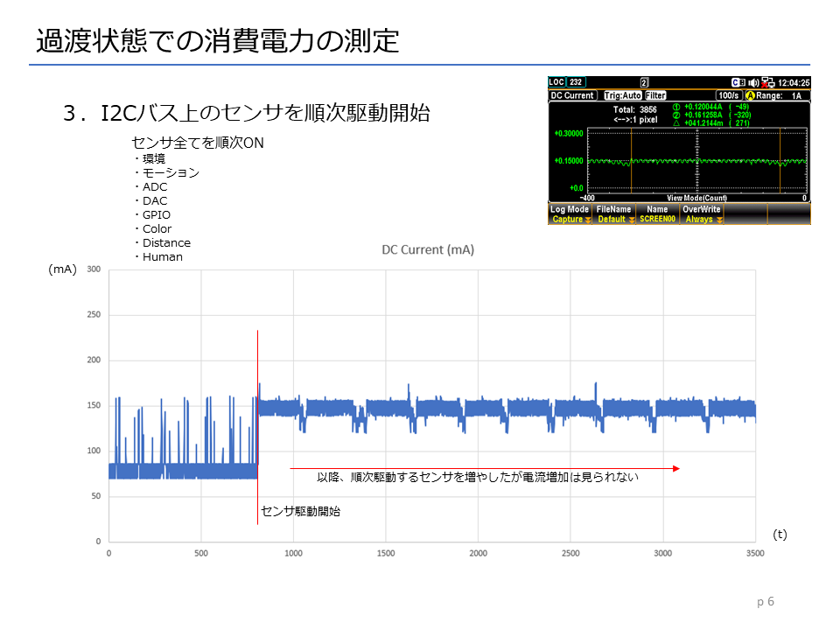Click the yellow 'A' auto range icon
This screenshot has width=840, height=630.
[750, 95]
